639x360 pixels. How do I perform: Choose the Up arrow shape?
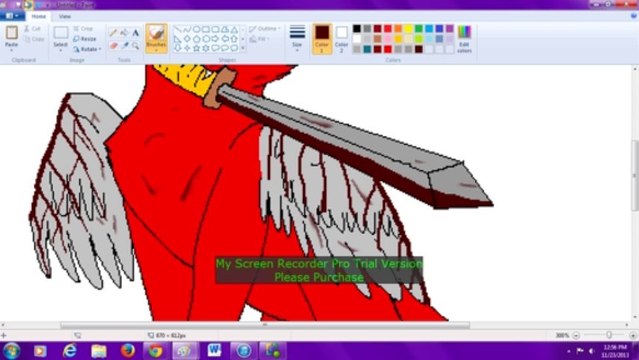pyautogui.click(x=234, y=39)
